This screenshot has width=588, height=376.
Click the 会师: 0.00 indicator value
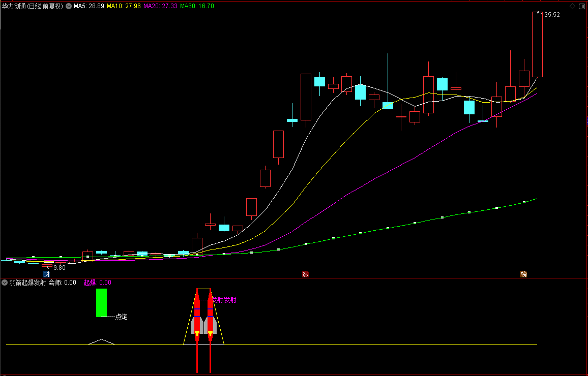62,283
